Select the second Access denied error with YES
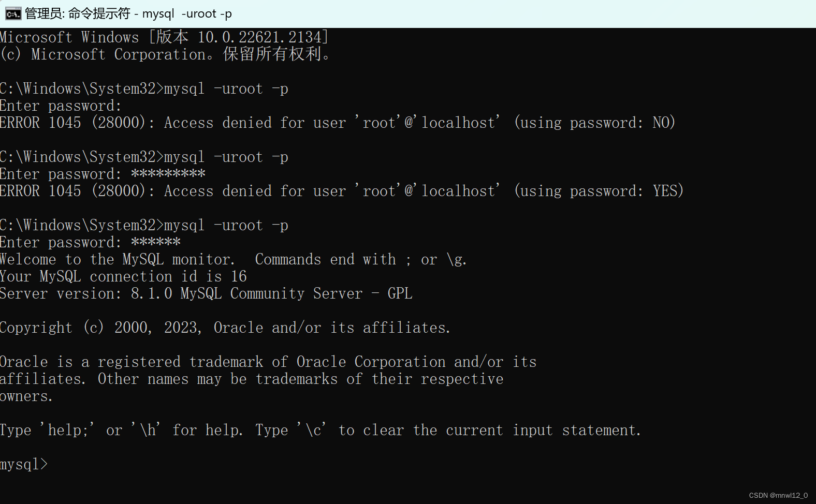The height and width of the screenshot is (504, 816). pyautogui.click(x=342, y=190)
